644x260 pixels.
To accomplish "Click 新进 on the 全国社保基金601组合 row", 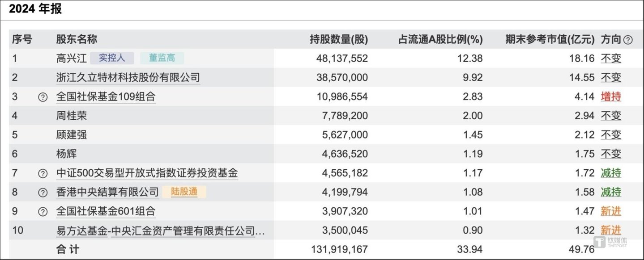I will point(611,211).
